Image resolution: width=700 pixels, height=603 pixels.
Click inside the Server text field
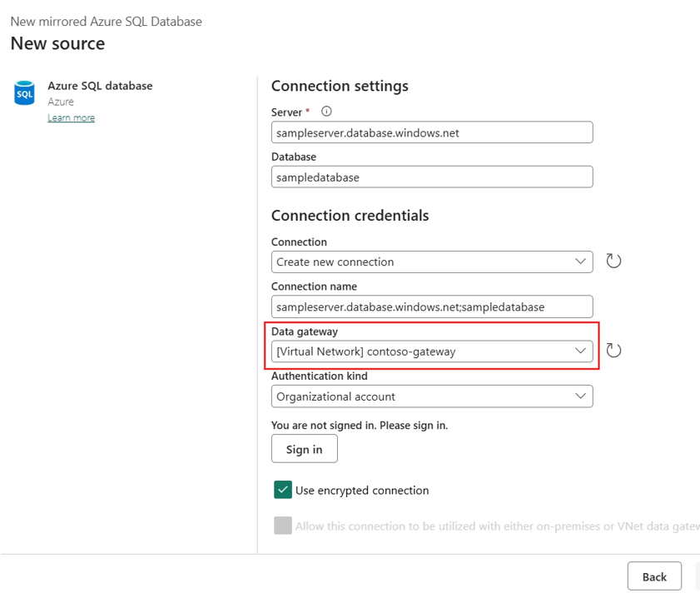pos(431,132)
